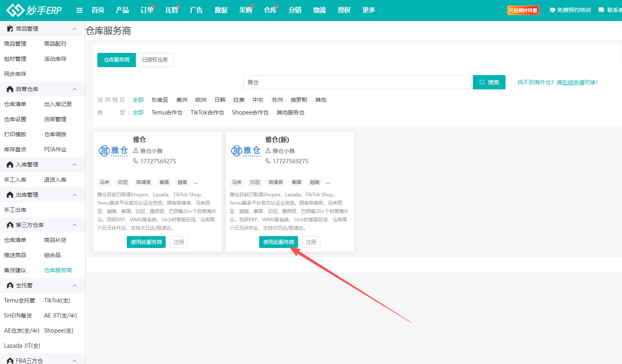Viewport: 622px width, 364px height.
Task: Click the 元旦限时特惠 promo badge
Action: coord(523,10)
